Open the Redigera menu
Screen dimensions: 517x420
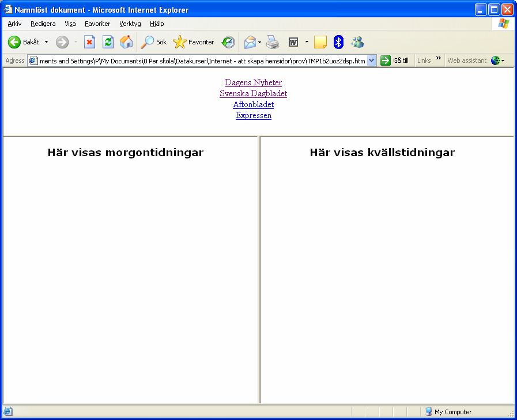(43, 24)
